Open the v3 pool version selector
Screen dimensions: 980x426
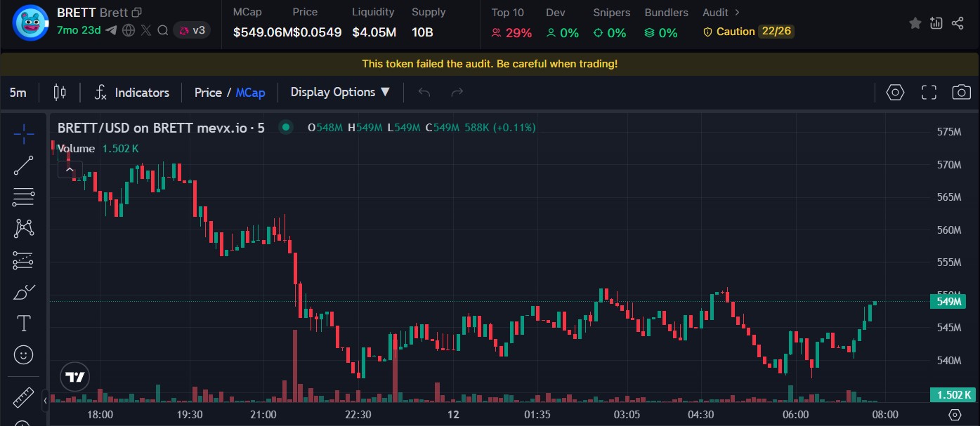[192, 30]
